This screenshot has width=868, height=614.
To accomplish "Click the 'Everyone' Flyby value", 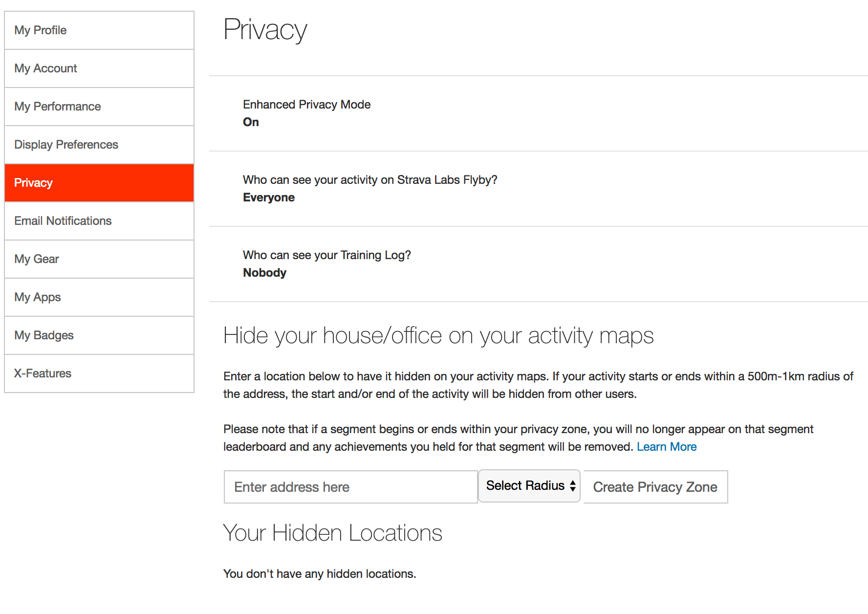I will click(269, 197).
